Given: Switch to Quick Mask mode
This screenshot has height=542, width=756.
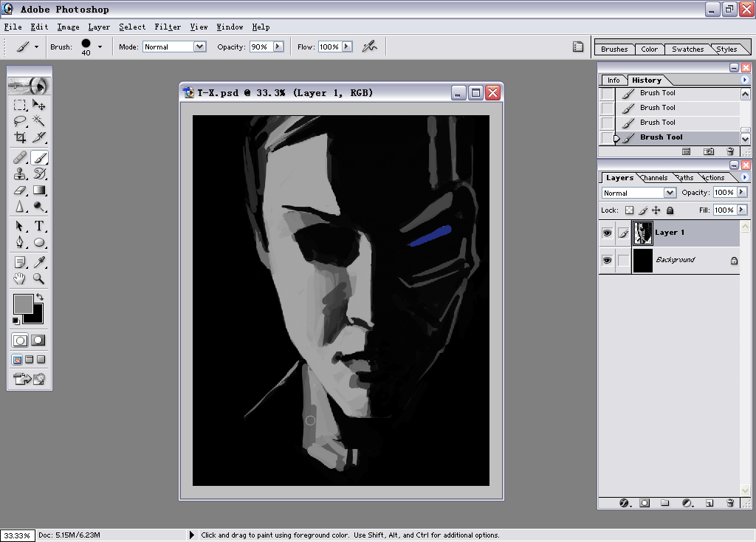Looking at the screenshot, I should (38, 340).
